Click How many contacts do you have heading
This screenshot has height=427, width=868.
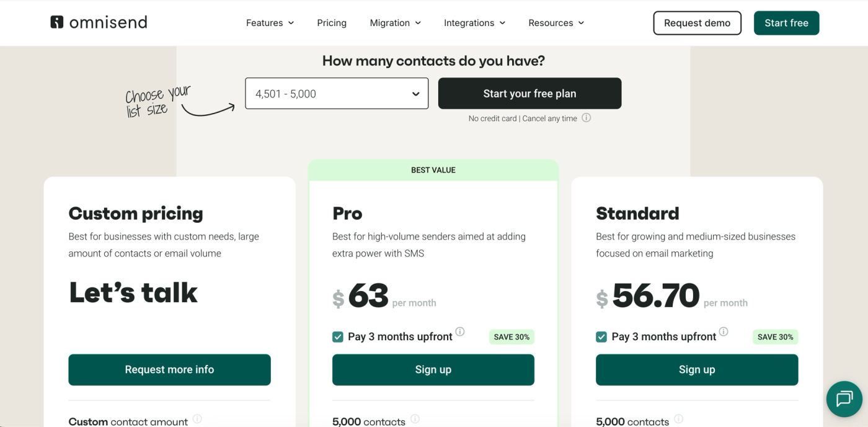pos(433,61)
